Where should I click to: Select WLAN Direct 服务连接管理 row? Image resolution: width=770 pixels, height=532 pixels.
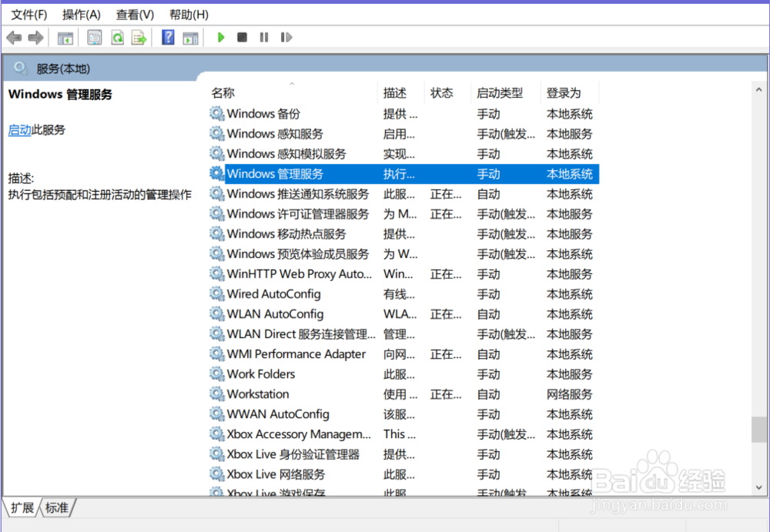click(x=403, y=333)
